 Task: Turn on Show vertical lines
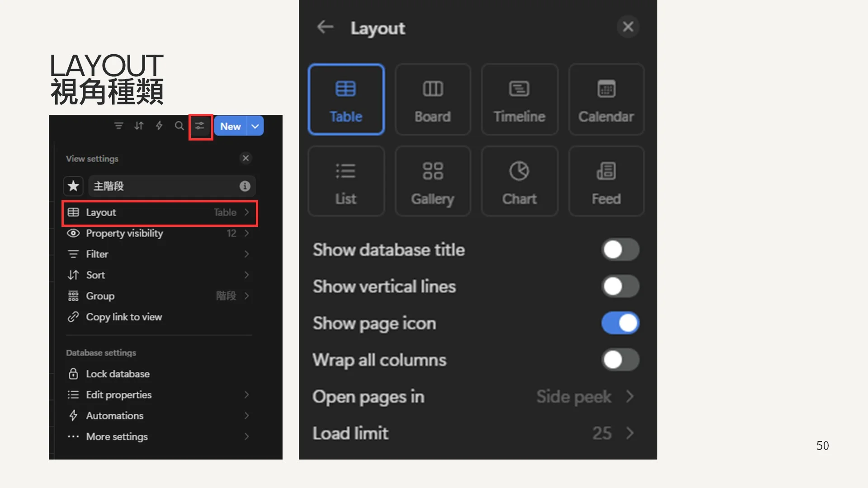(620, 286)
